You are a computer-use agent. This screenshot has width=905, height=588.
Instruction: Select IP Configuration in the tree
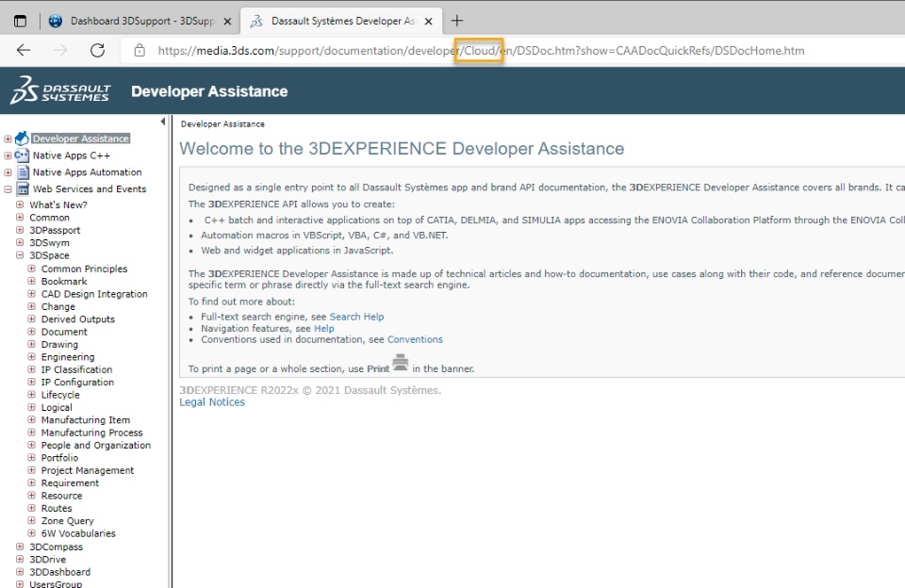(77, 382)
